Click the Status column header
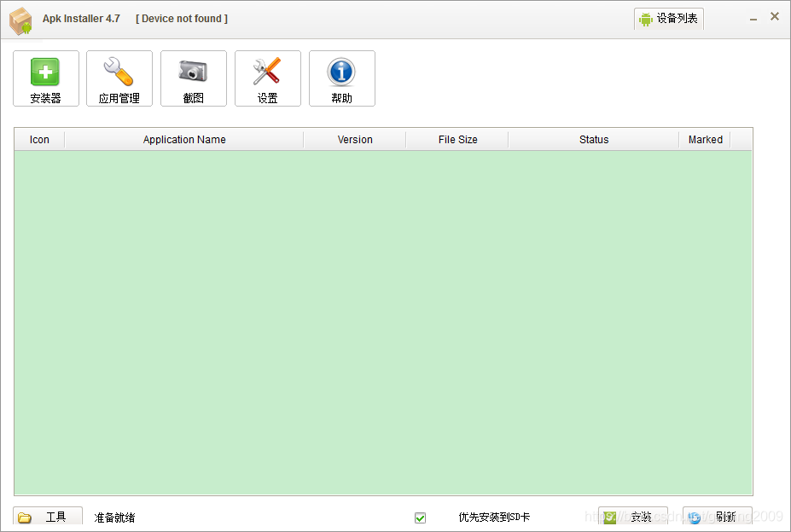The width and height of the screenshot is (791, 532). click(x=594, y=140)
